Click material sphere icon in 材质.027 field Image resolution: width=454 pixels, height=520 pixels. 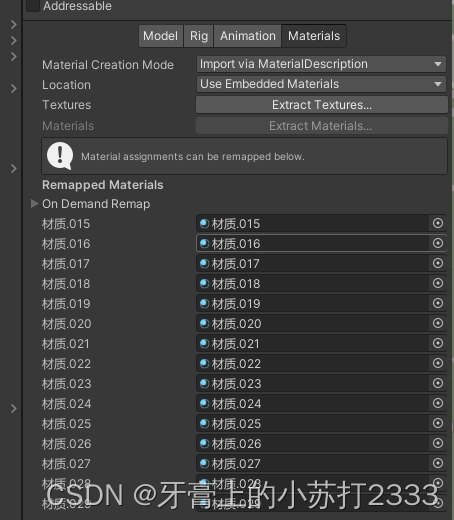tap(204, 463)
